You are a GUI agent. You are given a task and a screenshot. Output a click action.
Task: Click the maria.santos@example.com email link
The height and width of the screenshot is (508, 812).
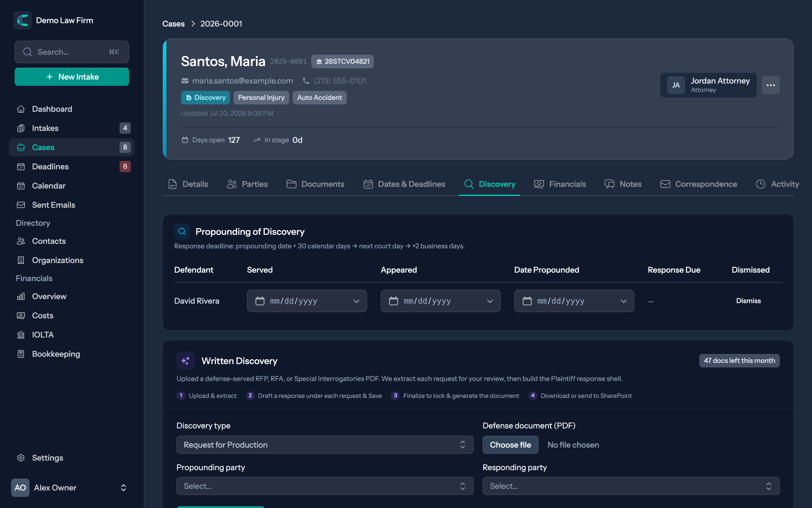pyautogui.click(x=242, y=81)
